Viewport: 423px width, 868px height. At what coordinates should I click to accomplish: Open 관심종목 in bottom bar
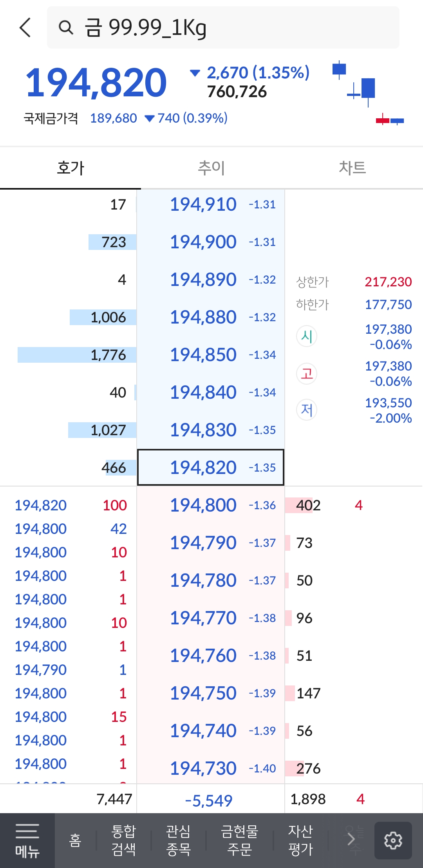(178, 840)
